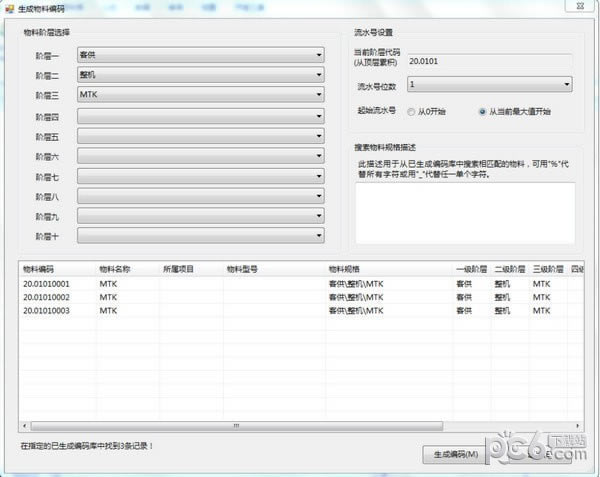The image size is (600, 477).
Task: Expand the 阶层十 dropdown
Action: point(201,236)
